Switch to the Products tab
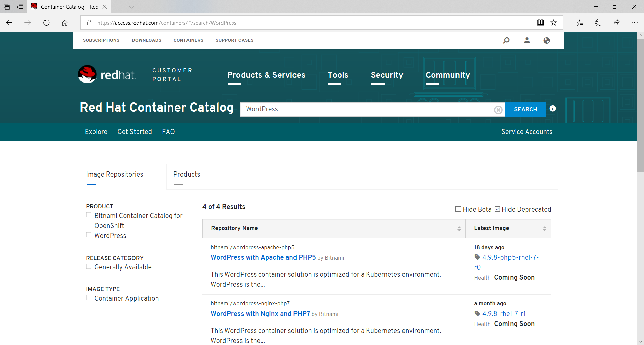The image size is (644, 345). (x=186, y=174)
